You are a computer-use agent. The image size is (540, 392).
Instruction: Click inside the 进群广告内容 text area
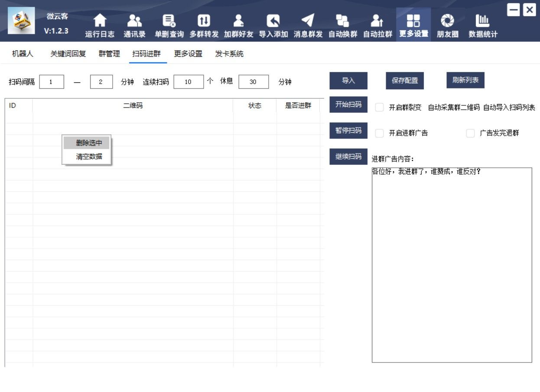(452, 265)
